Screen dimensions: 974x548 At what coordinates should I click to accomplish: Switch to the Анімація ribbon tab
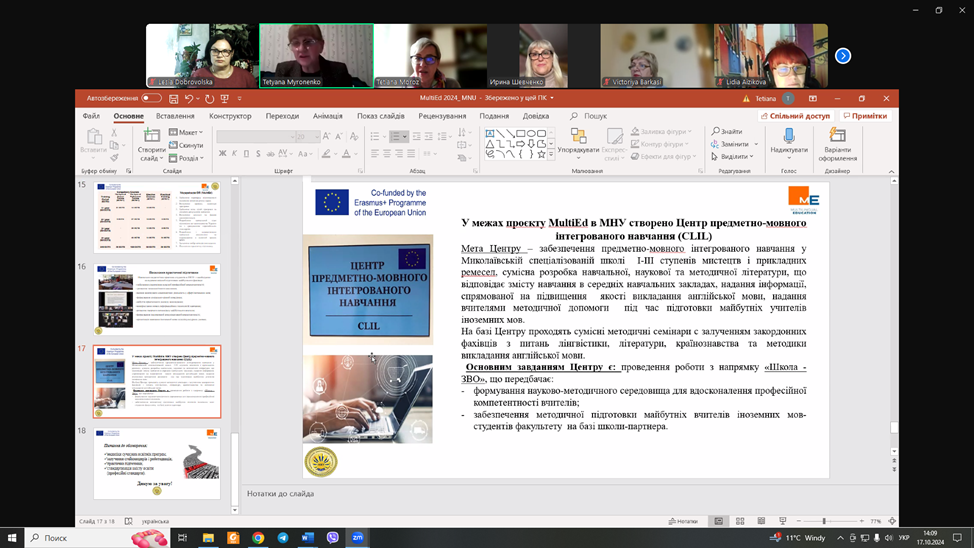(327, 116)
